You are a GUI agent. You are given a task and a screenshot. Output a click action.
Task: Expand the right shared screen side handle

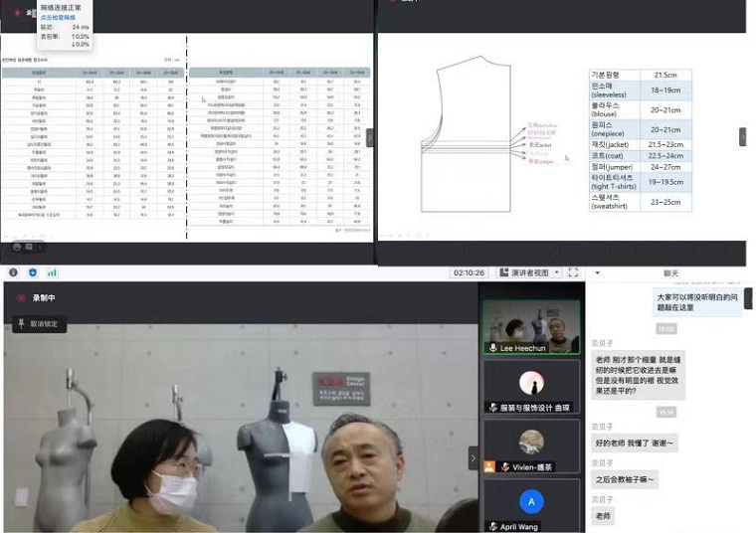click(x=742, y=137)
